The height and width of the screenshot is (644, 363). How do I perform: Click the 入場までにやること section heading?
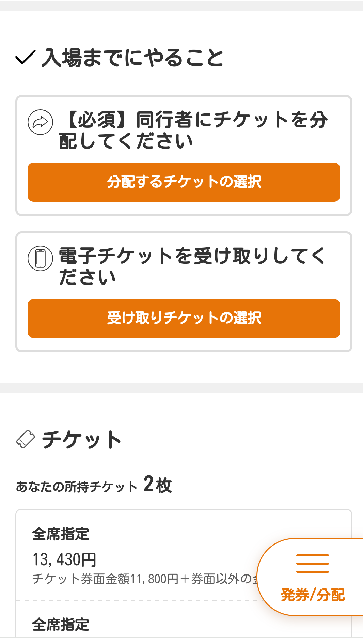[132, 57]
